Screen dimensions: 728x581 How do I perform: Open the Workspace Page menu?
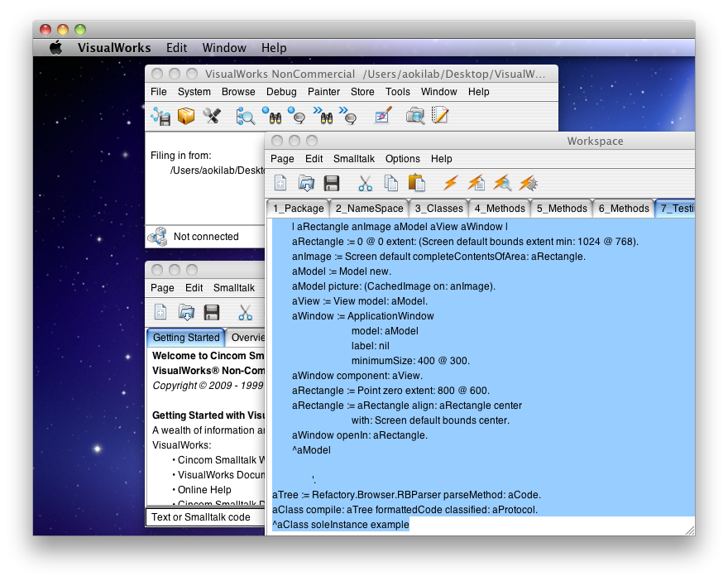point(282,159)
